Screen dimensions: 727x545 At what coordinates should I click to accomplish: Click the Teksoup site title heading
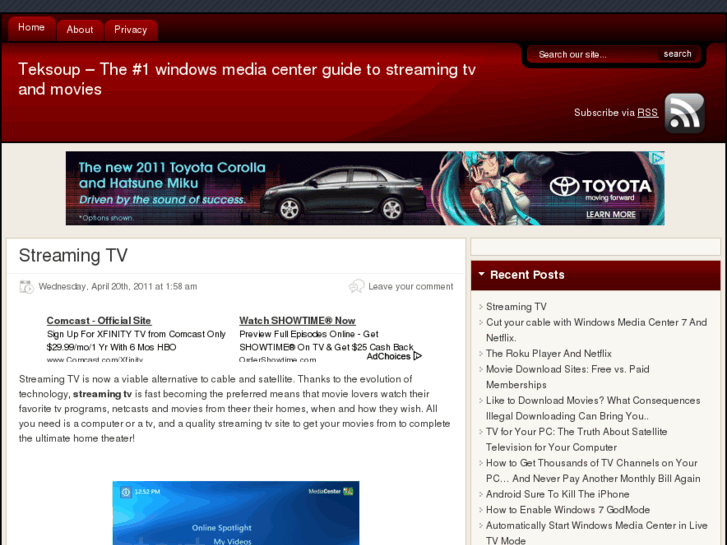(x=247, y=79)
